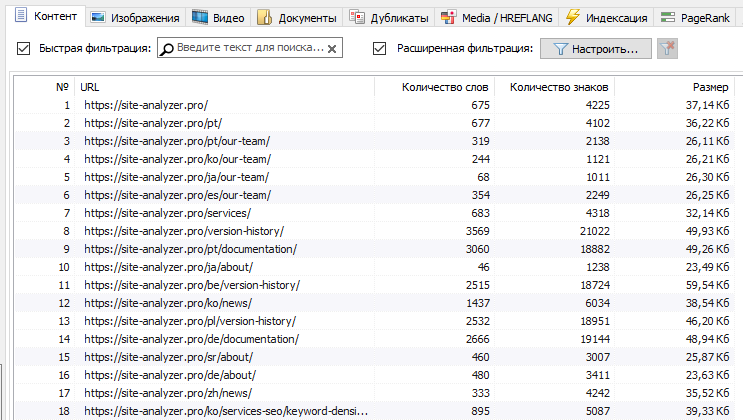The width and height of the screenshot is (743, 420).
Task: Switch to the Media / HREFLANG tab
Action: pyautogui.click(x=497, y=18)
